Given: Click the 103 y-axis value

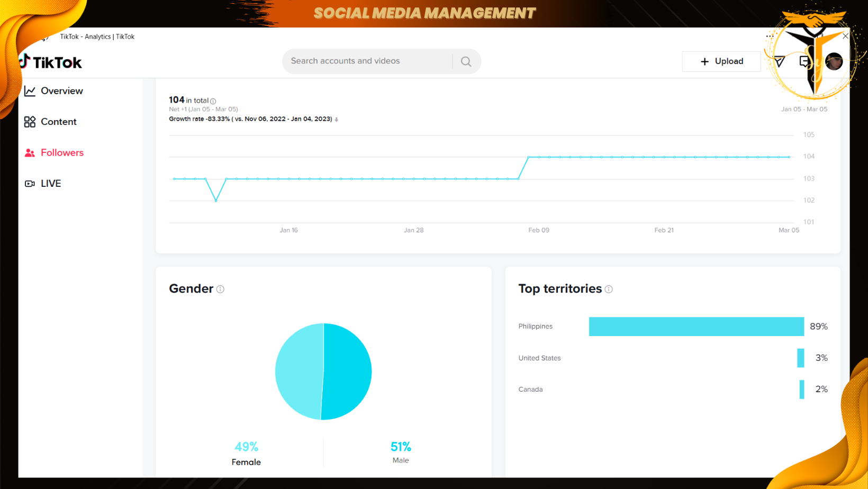Looking at the screenshot, I should 809,179.
